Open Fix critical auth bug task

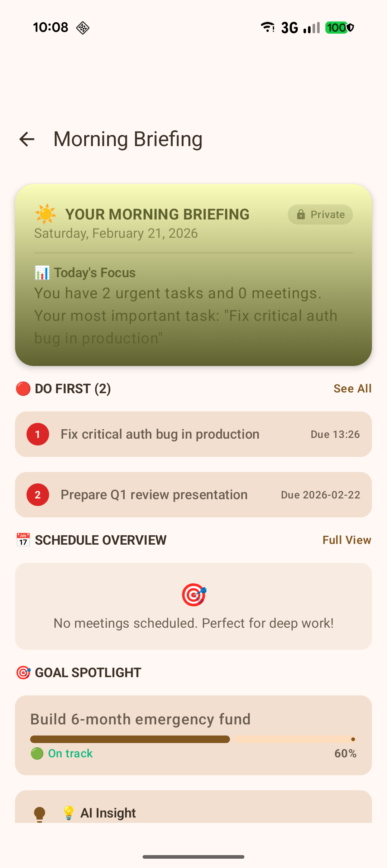160,434
